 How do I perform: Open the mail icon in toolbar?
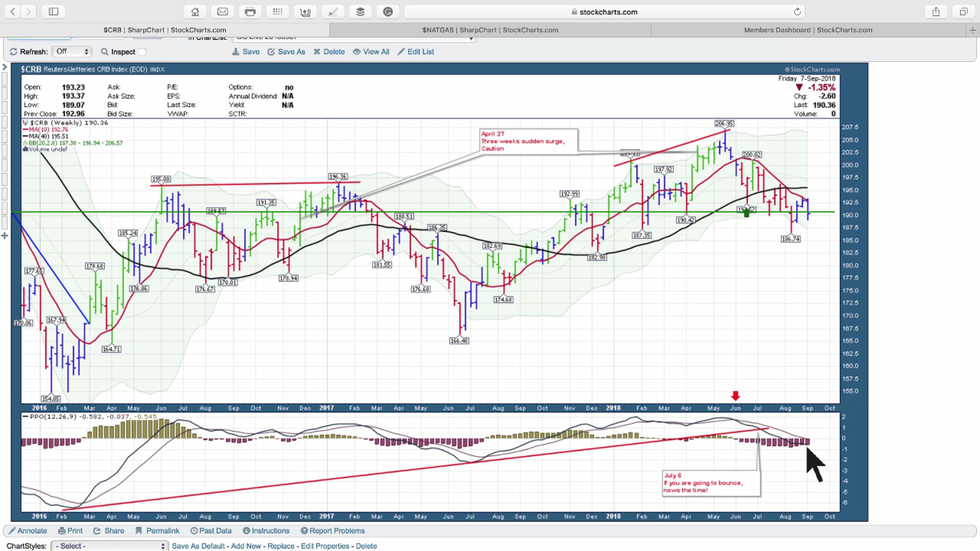click(x=223, y=12)
